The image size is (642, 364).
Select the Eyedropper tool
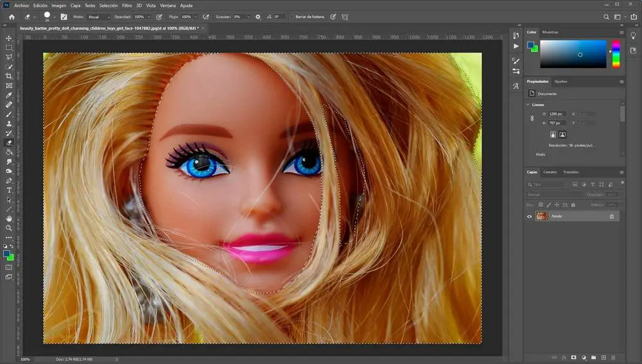(x=9, y=95)
